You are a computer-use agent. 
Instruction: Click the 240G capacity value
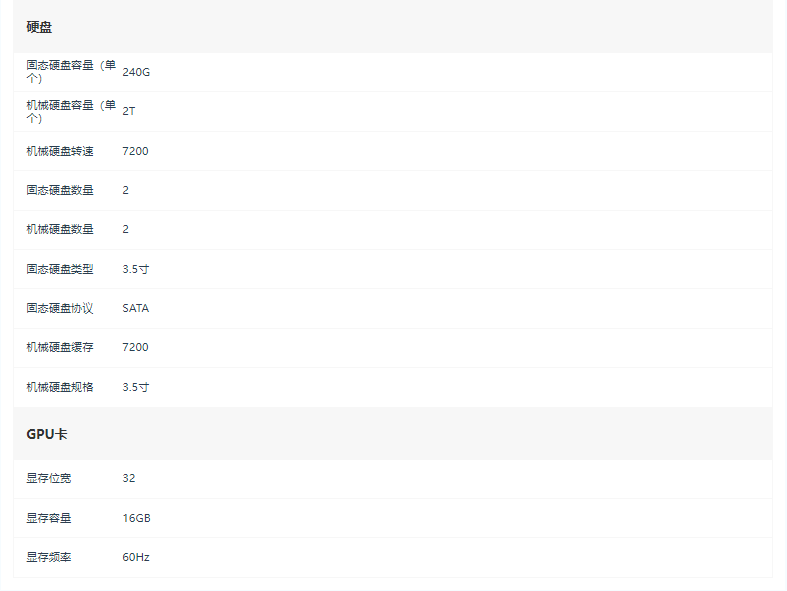(136, 72)
